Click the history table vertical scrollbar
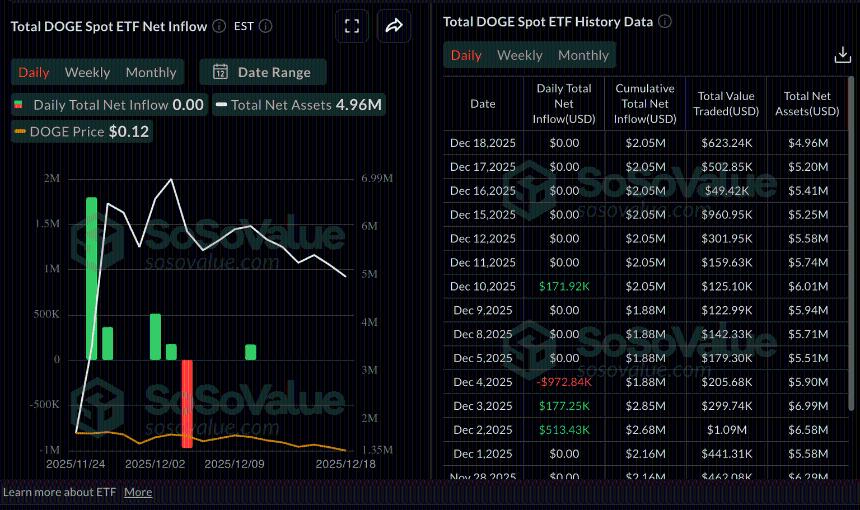The image size is (860, 510). (x=851, y=241)
